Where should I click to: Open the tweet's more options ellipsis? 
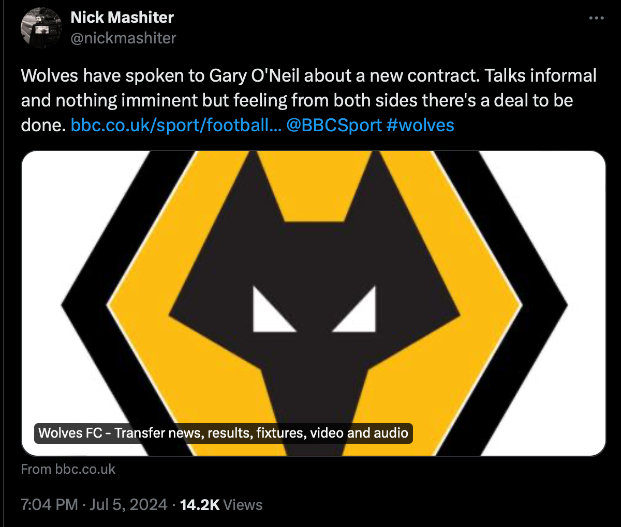[x=597, y=18]
